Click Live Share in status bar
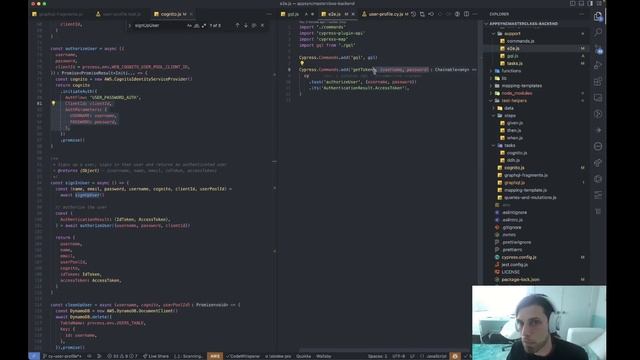The height and width of the screenshot is (360, 640). click(156, 356)
